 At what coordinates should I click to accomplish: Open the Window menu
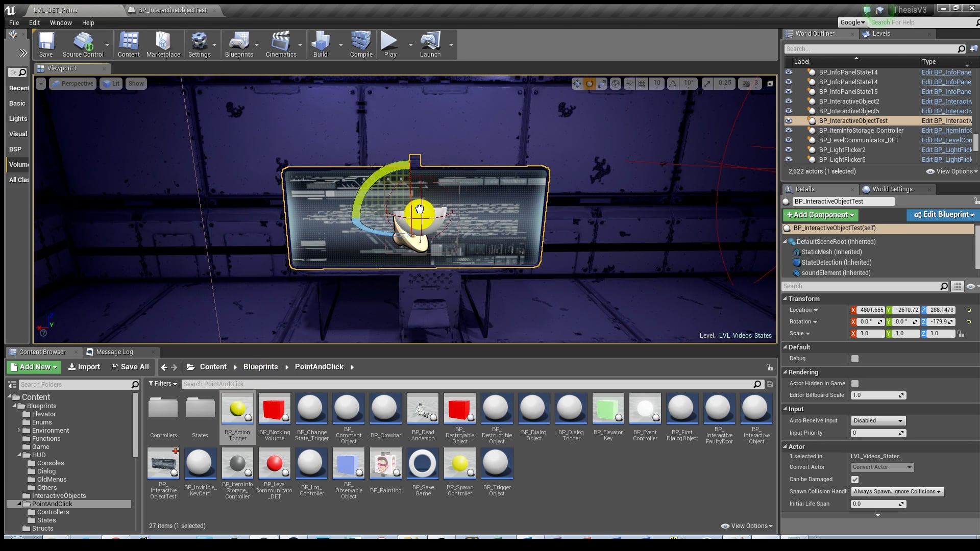click(x=61, y=22)
